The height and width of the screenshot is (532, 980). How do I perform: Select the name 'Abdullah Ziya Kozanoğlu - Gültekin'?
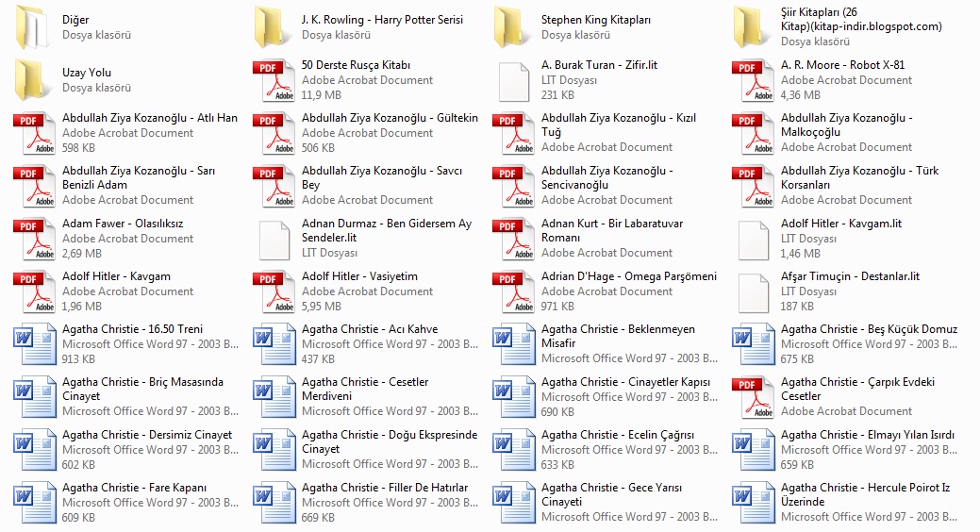390,118
